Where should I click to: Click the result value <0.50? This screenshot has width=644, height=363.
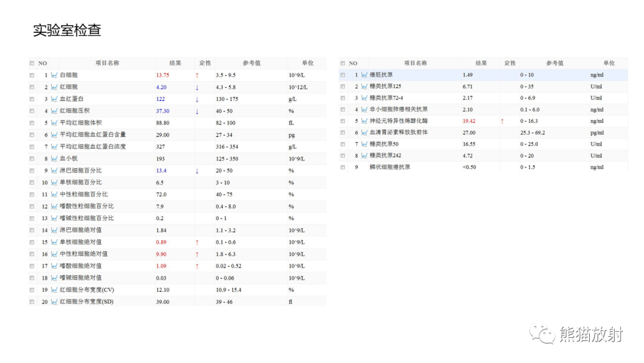[469, 167]
